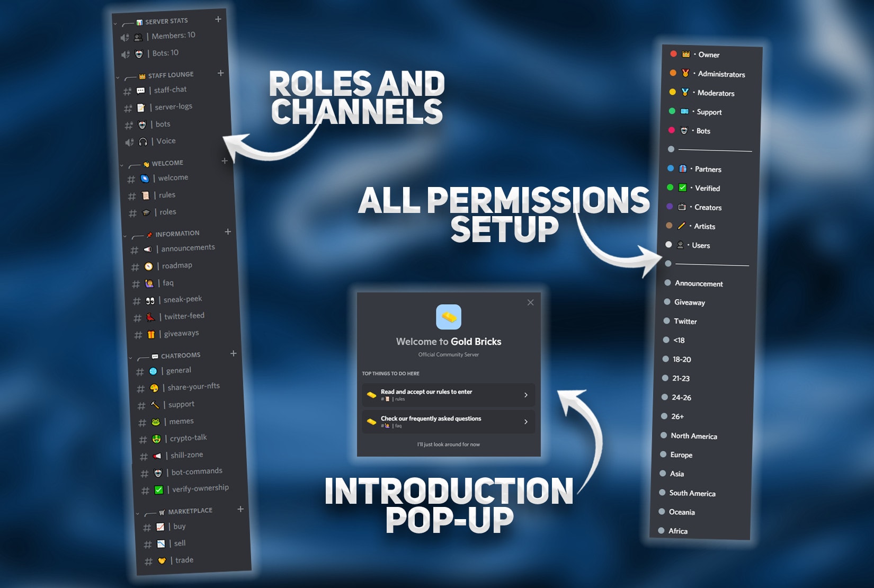Click the plus icon next to WELCOME category

tap(225, 161)
